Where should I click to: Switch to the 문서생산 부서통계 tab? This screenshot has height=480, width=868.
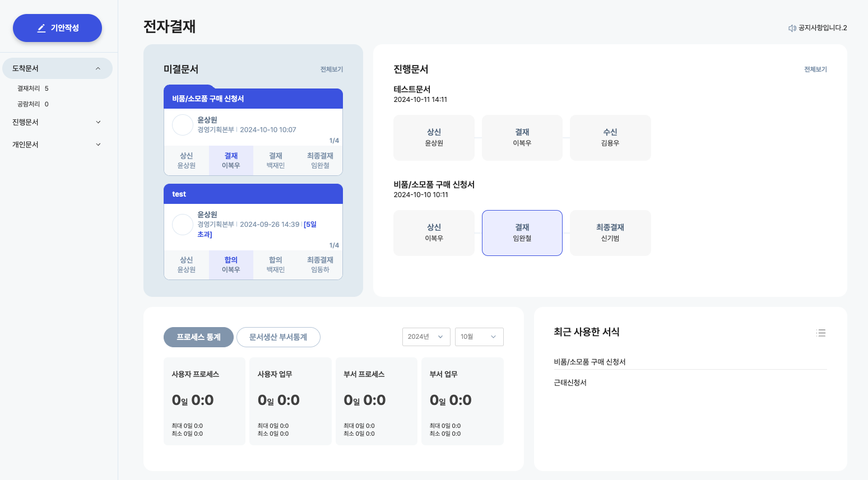coord(278,337)
